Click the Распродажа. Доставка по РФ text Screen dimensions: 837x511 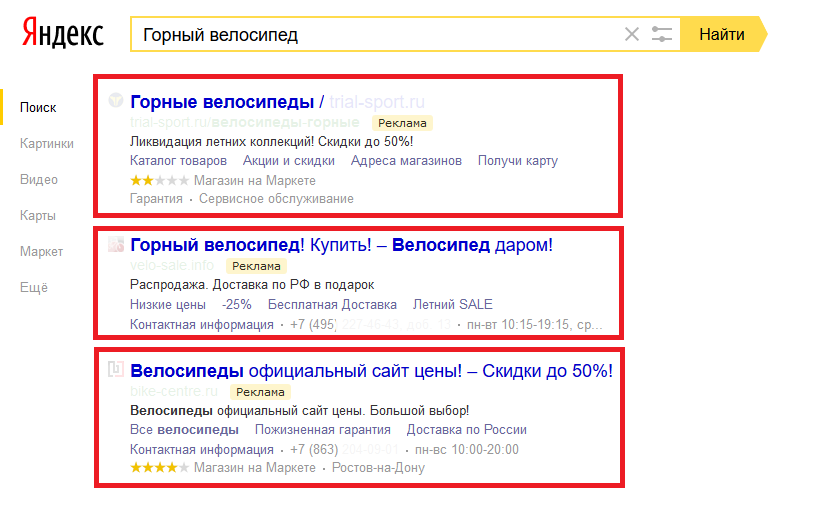pyautogui.click(x=252, y=285)
